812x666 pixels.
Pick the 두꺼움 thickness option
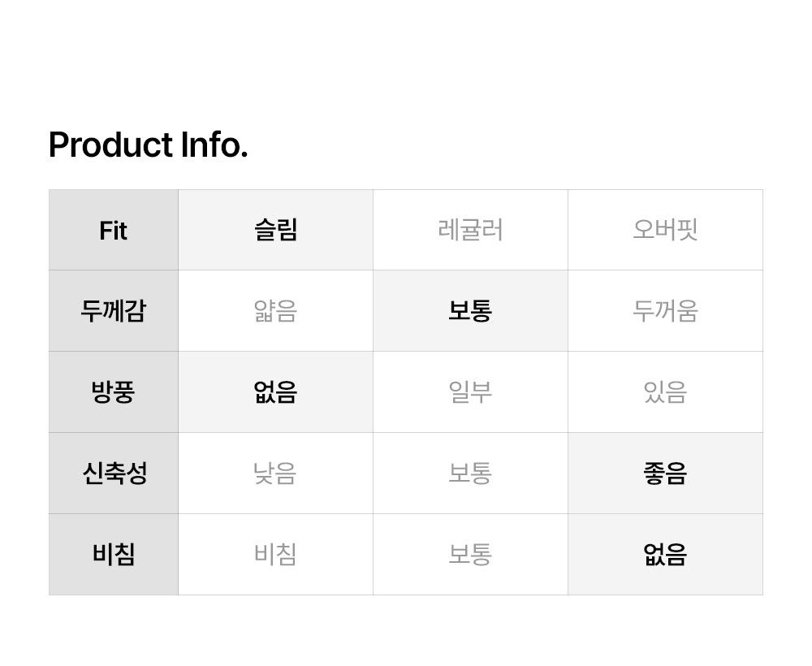[665, 311]
